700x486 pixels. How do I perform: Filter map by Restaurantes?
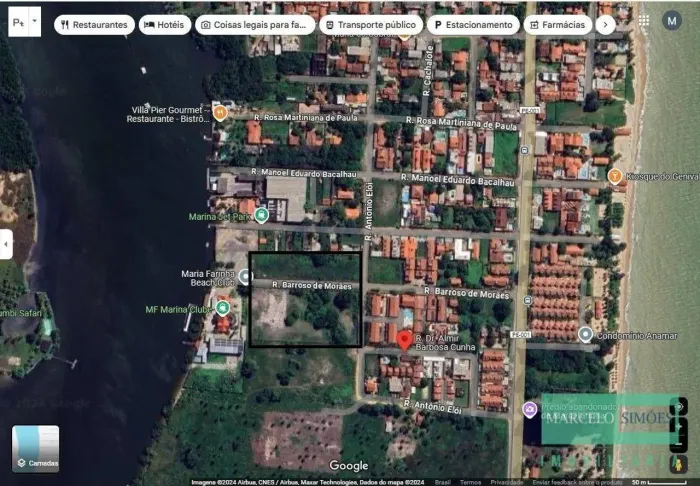coord(94,25)
